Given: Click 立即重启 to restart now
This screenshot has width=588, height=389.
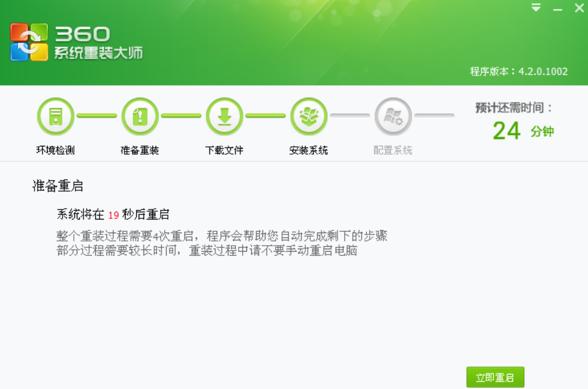Looking at the screenshot, I should tap(495, 377).
